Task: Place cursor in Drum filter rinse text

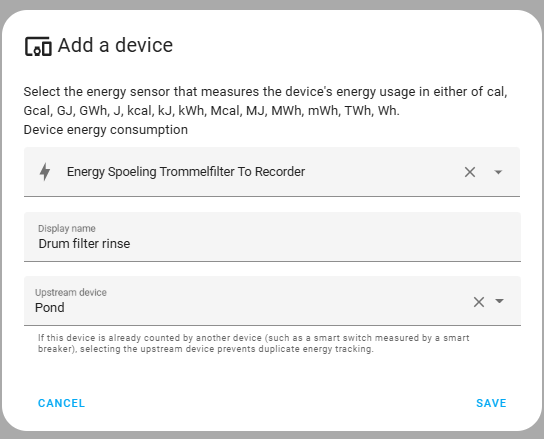Action: [x=84, y=244]
